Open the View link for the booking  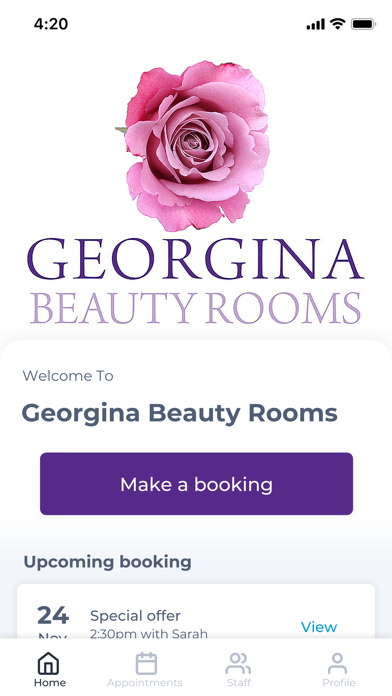[319, 627]
